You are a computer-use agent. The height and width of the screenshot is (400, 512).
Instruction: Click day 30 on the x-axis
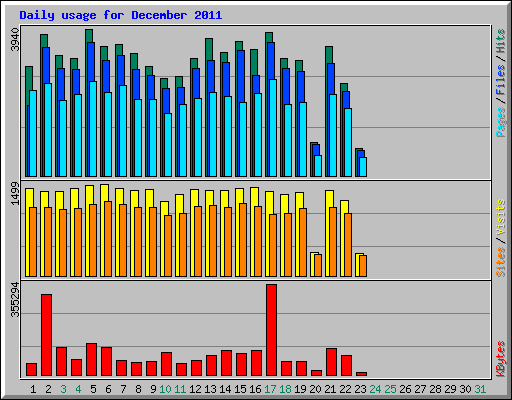[x=465, y=389]
